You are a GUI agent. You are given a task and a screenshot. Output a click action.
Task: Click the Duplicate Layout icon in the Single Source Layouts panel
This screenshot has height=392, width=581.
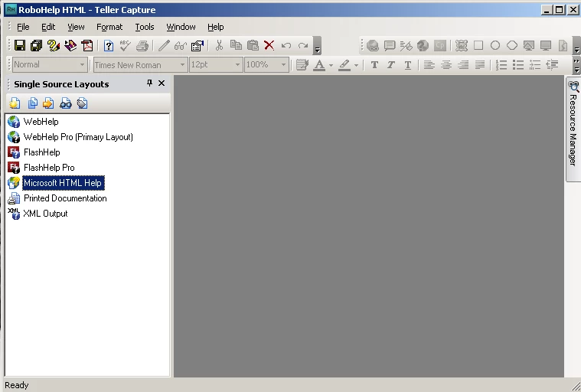pos(33,103)
